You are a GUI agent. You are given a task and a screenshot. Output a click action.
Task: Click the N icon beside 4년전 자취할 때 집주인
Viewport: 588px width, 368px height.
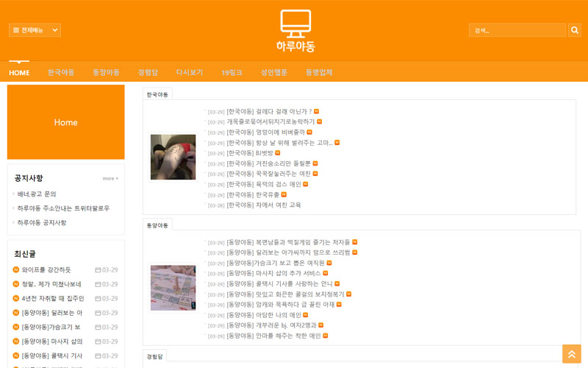[15, 298]
